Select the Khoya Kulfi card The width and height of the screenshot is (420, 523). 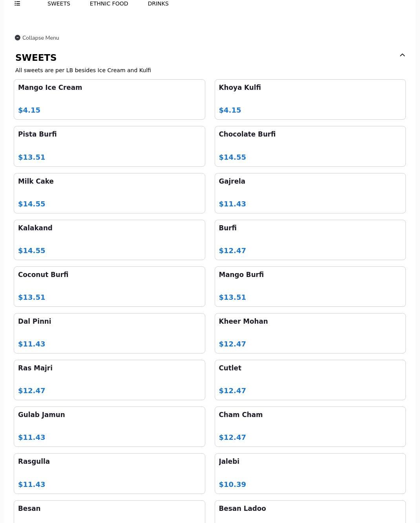(x=310, y=99)
